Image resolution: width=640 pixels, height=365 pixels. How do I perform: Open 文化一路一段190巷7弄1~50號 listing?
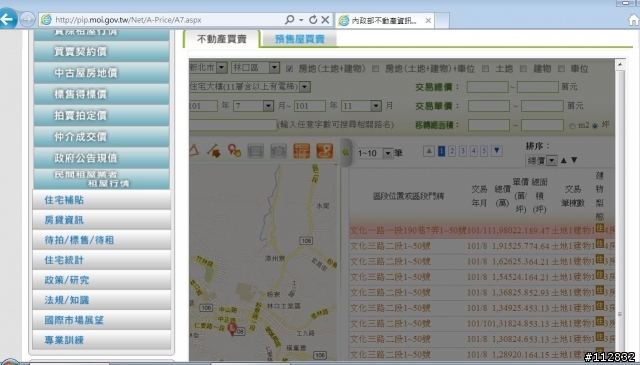[408, 231]
